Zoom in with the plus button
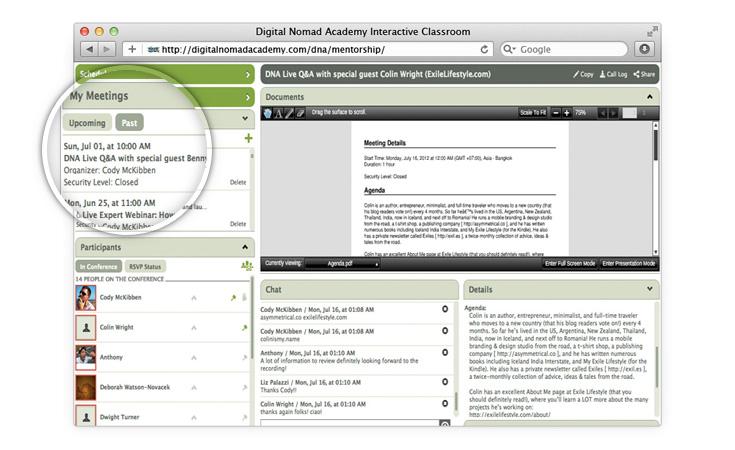 567,113
